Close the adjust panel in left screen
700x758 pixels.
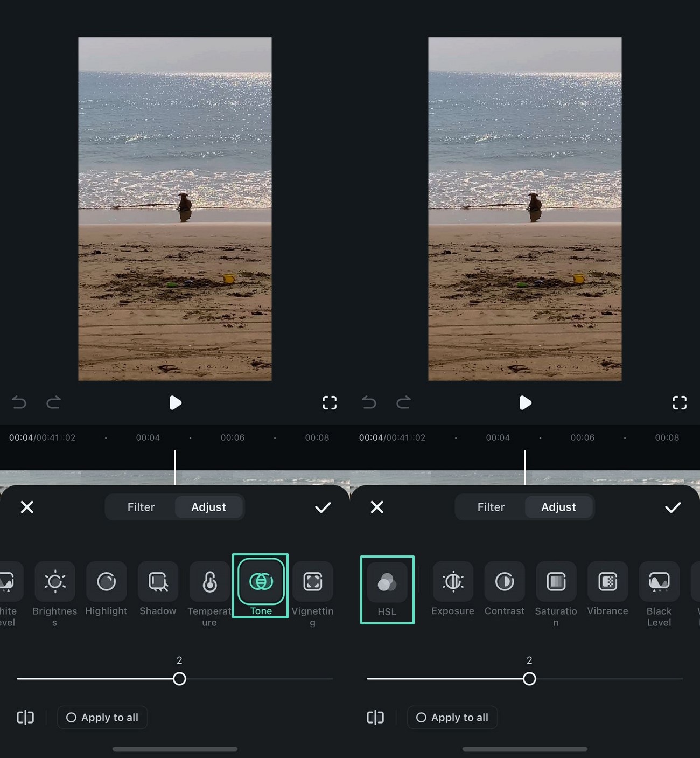click(27, 507)
